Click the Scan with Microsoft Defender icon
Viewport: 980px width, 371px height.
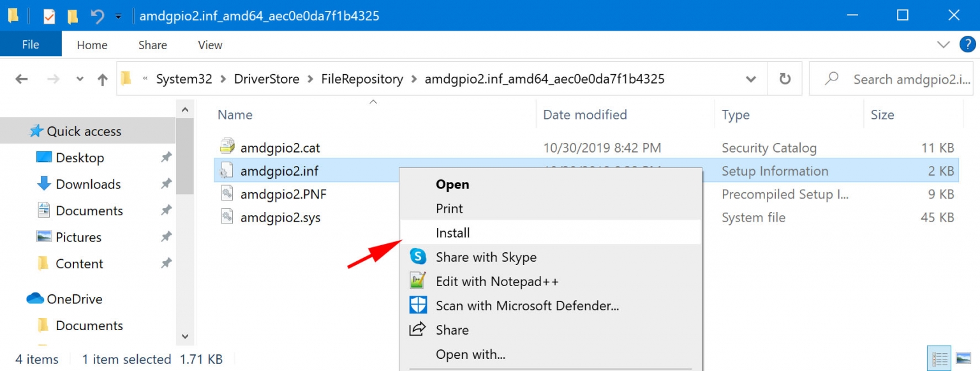417,305
